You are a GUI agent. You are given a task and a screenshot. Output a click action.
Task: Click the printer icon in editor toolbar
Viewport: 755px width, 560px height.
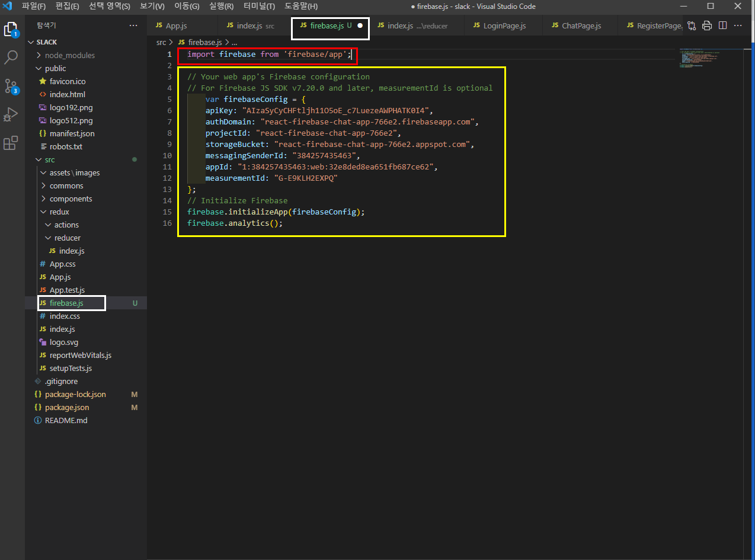(x=707, y=25)
